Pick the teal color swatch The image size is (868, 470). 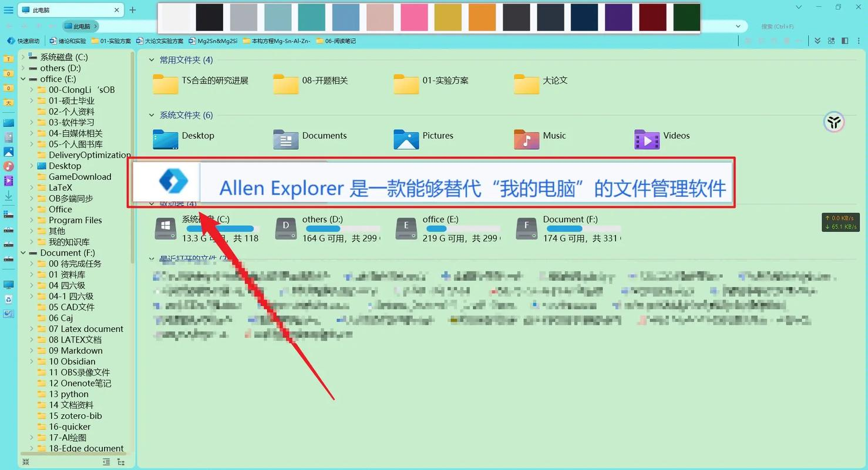tap(312, 18)
